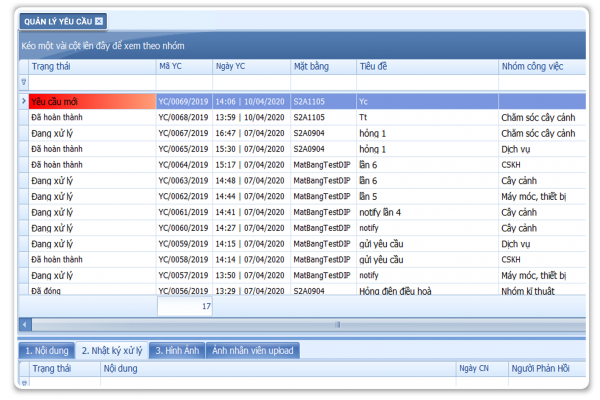Click the Mặt bằng column header
This screenshot has height=400, width=600.
pyautogui.click(x=322, y=66)
